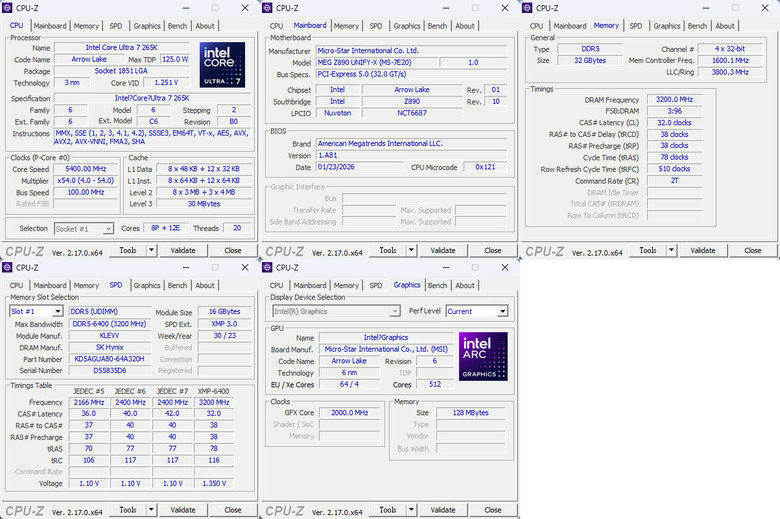
Task: Click the GFX Core 2000.0 MHz value
Action: [x=350, y=413]
